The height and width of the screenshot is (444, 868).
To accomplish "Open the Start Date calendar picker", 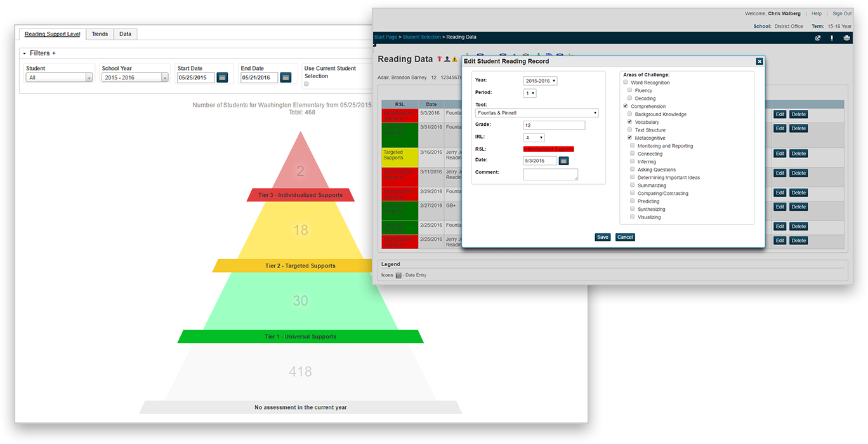I will click(222, 77).
